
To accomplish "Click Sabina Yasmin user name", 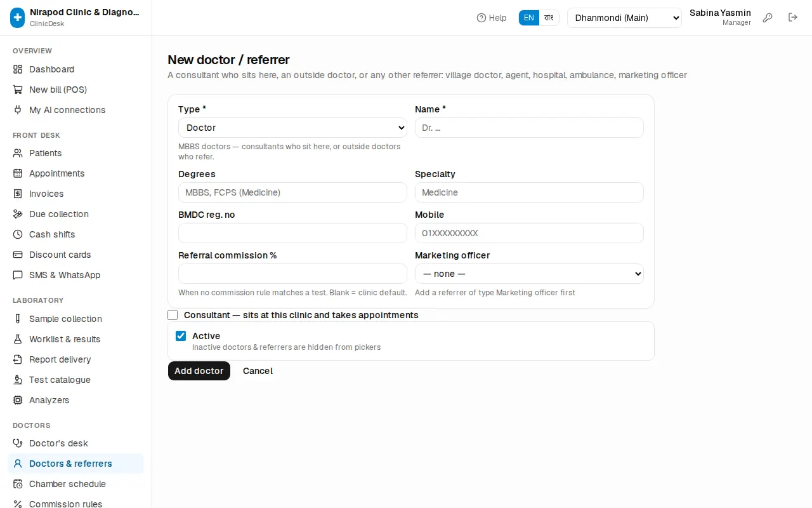I will pyautogui.click(x=720, y=13).
